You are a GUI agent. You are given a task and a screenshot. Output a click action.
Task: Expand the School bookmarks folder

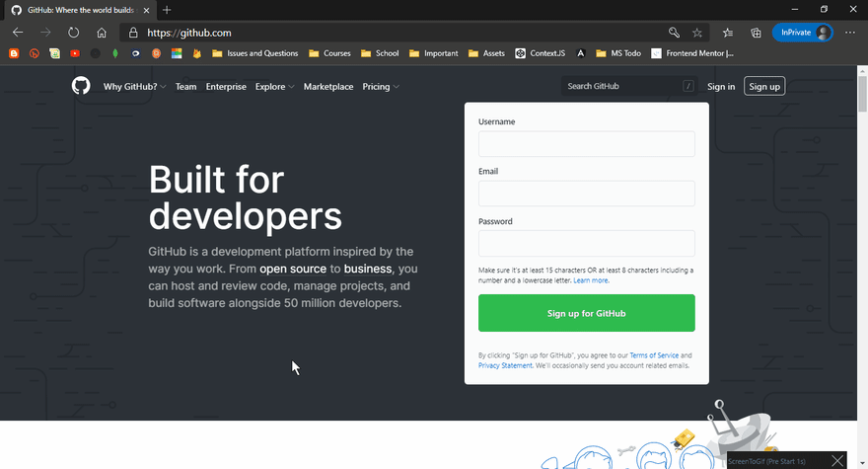(380, 53)
